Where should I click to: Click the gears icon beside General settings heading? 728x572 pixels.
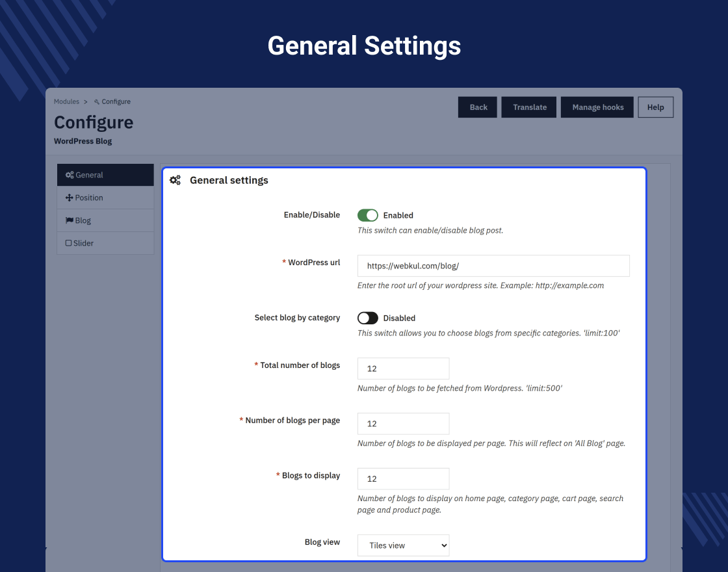[175, 180]
